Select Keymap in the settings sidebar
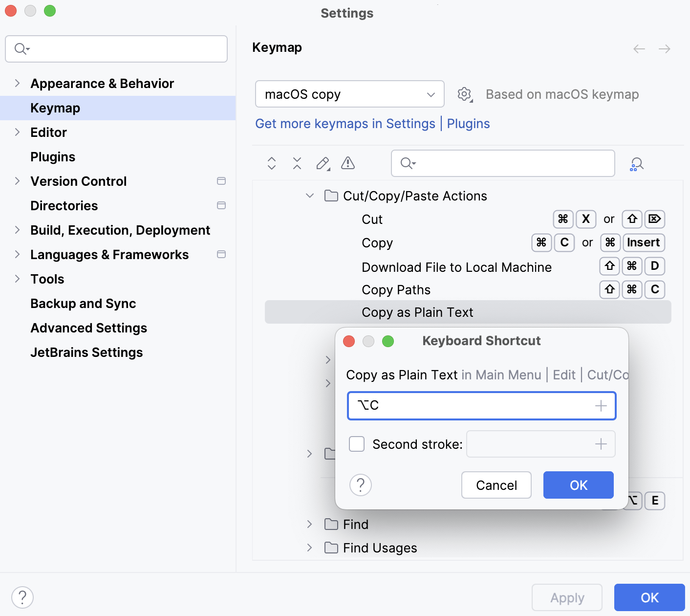This screenshot has width=690, height=616. point(55,108)
